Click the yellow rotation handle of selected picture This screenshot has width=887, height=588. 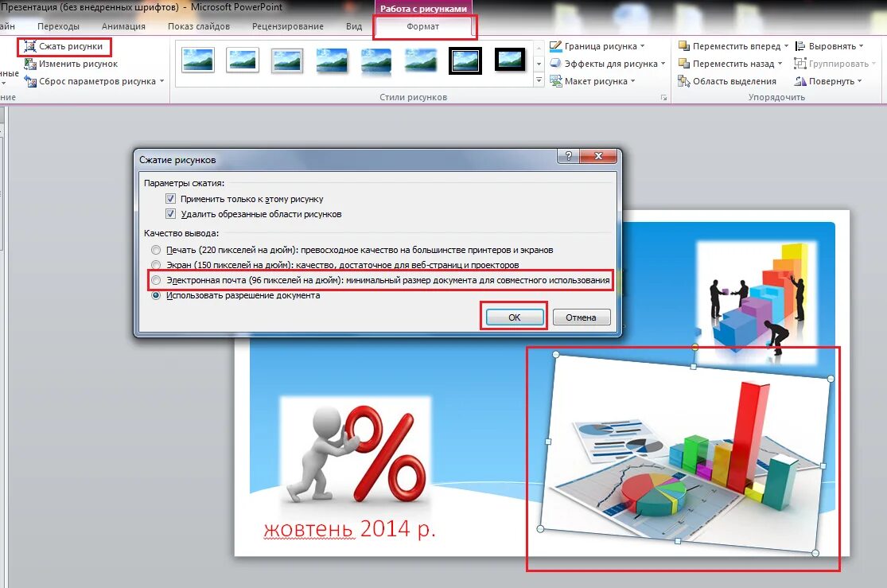click(694, 346)
